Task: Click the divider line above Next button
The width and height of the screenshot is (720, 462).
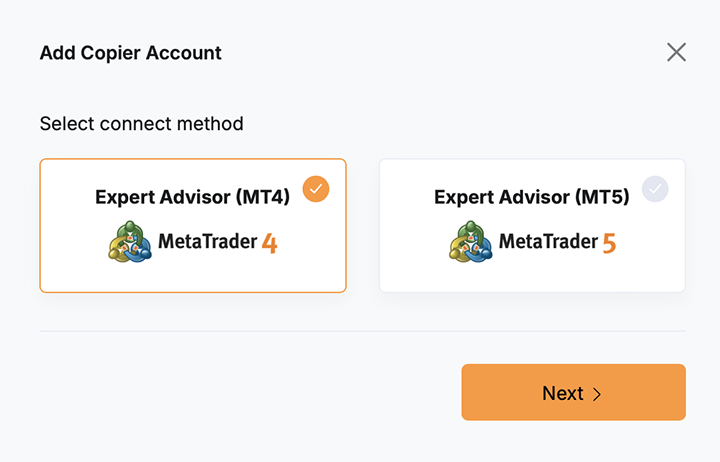Action: coord(362,331)
